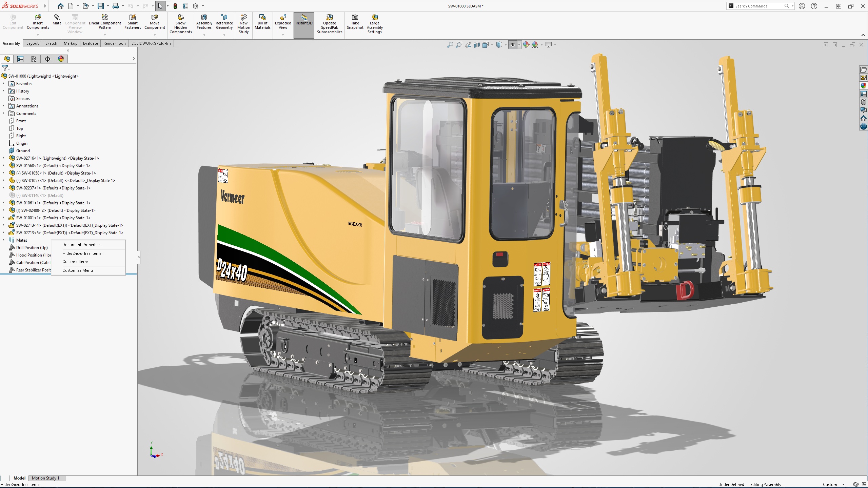Expand SW-01568<1> component node
Viewport: 868px width, 488px height.
(3, 166)
